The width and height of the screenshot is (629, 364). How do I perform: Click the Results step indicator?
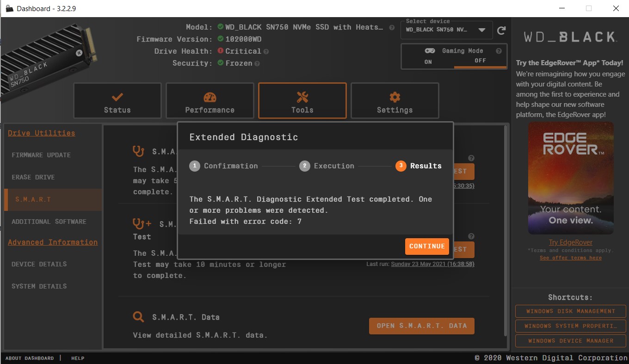point(419,166)
